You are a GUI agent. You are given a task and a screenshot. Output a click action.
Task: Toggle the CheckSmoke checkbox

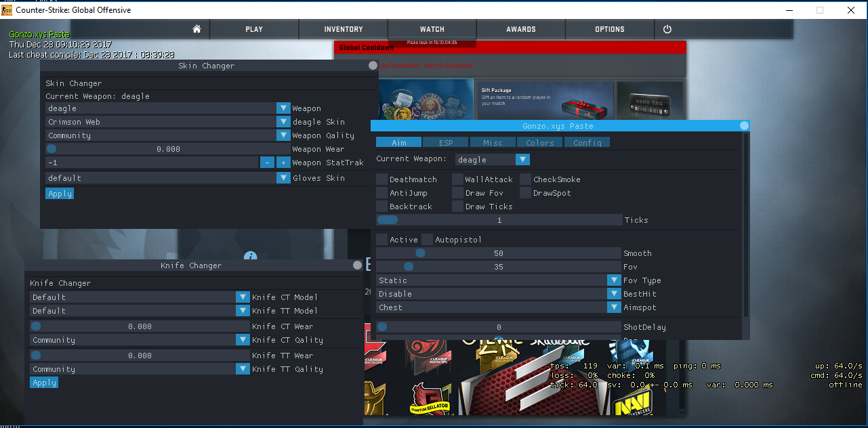pos(526,179)
